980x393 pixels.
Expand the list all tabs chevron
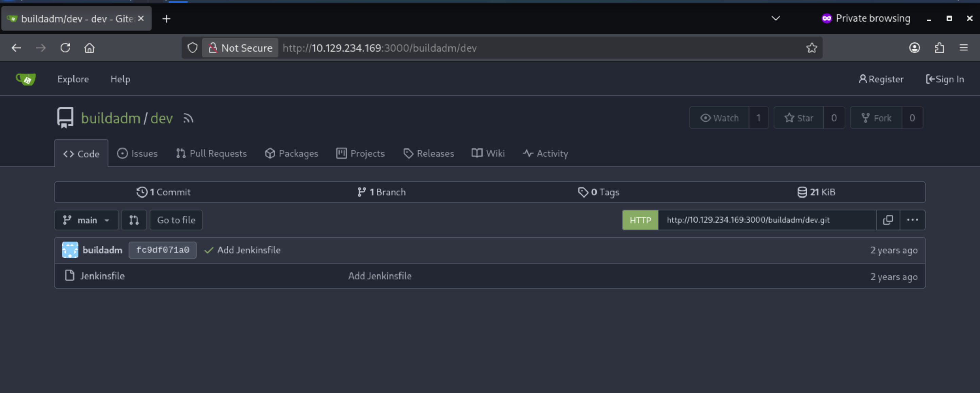pos(776,18)
